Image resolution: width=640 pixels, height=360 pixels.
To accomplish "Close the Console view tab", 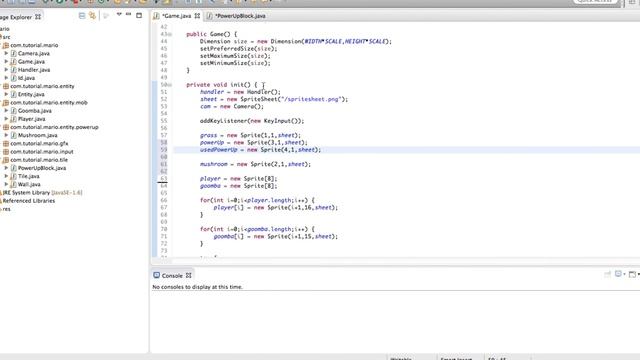I will pyautogui.click(x=189, y=276).
